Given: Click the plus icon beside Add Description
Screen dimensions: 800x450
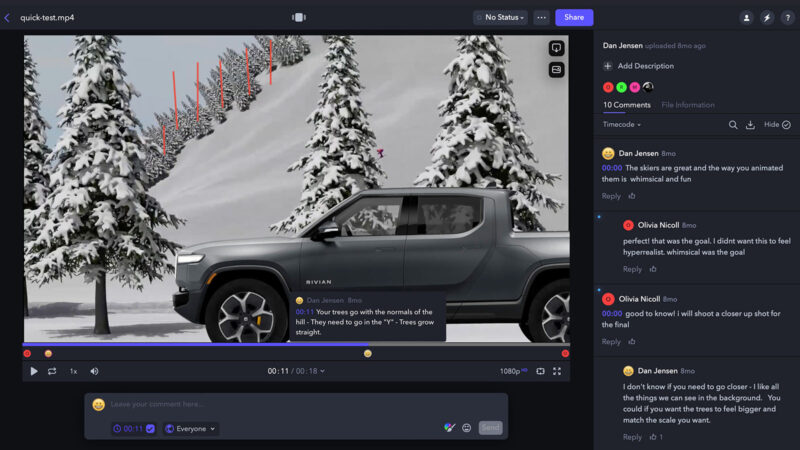Looking at the screenshot, I should [x=608, y=66].
